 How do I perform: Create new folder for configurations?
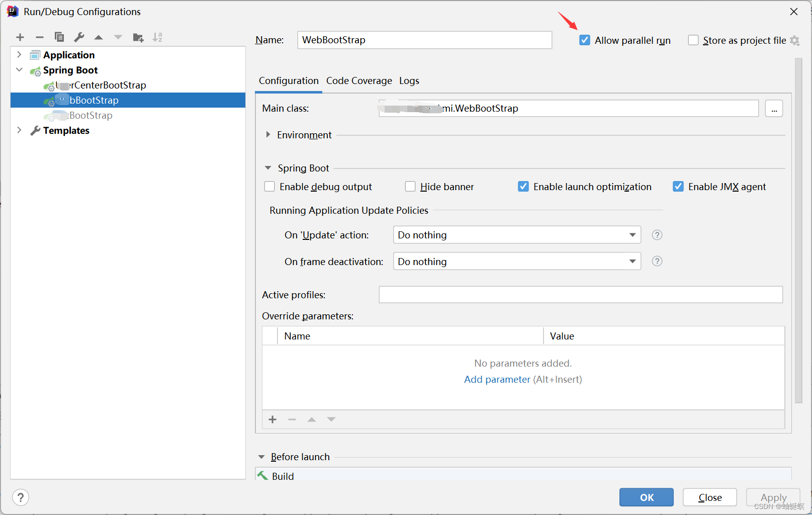(138, 37)
